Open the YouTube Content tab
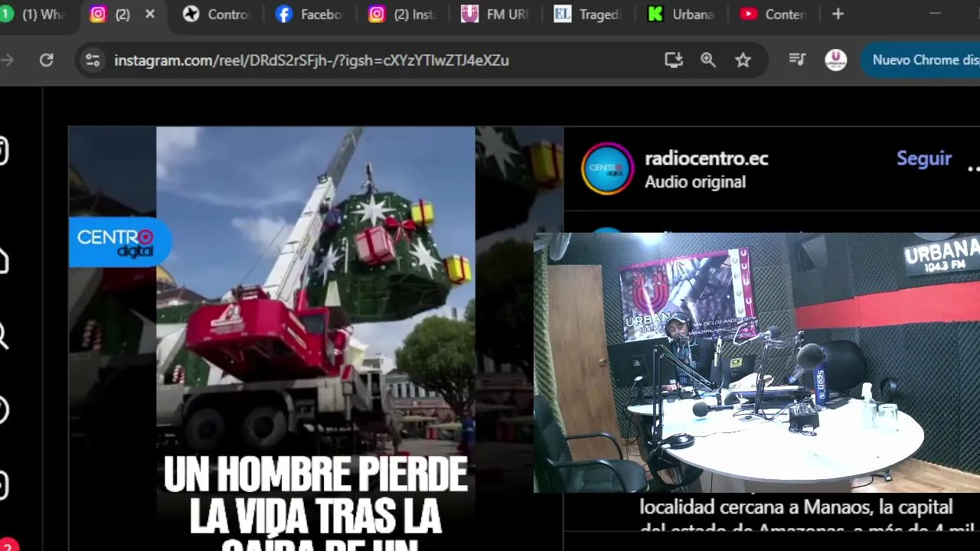The height and width of the screenshot is (551, 980). coord(773,14)
